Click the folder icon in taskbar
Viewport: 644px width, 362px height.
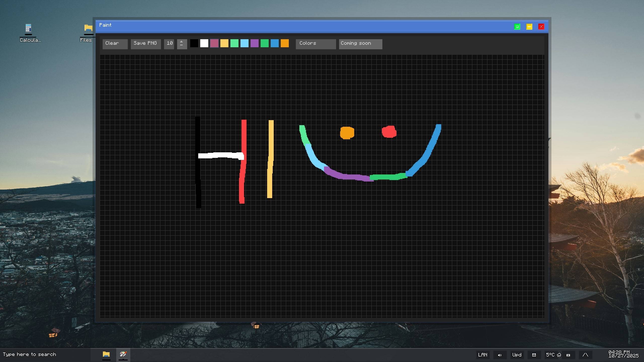coord(106,354)
